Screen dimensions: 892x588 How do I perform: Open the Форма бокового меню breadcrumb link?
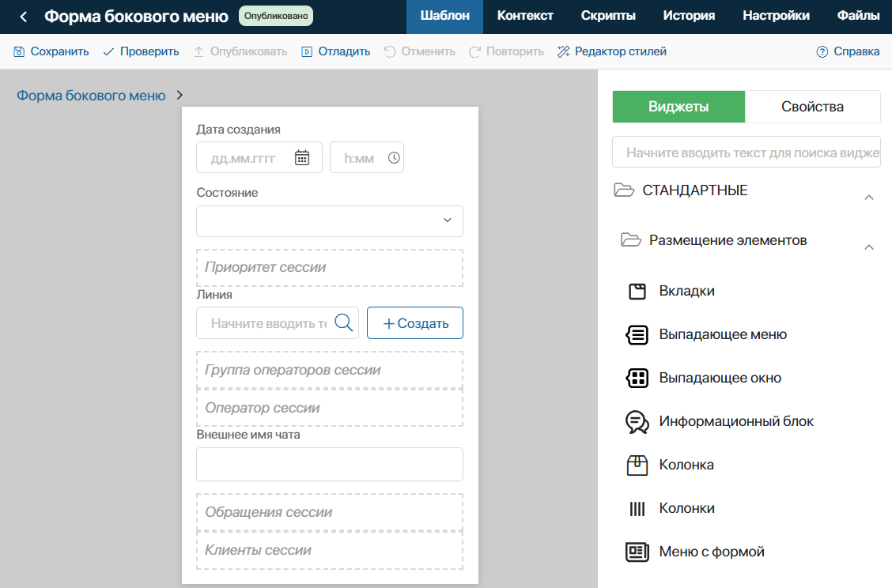91,96
